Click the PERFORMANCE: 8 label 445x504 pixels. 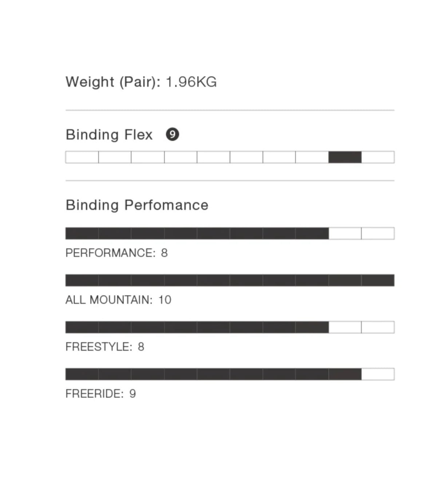coord(116,253)
